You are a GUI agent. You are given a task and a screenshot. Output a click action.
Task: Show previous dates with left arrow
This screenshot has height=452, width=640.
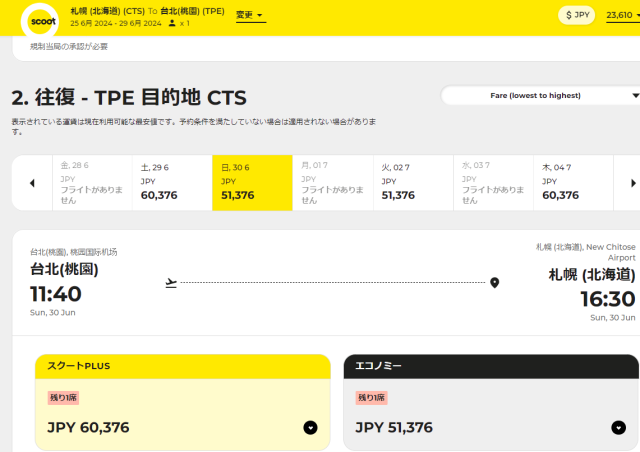pyautogui.click(x=32, y=183)
